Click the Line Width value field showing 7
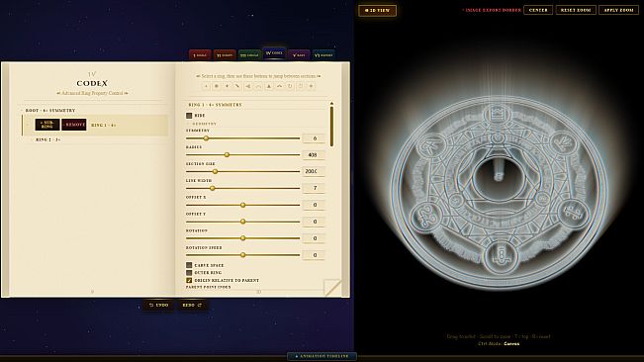 (x=314, y=188)
